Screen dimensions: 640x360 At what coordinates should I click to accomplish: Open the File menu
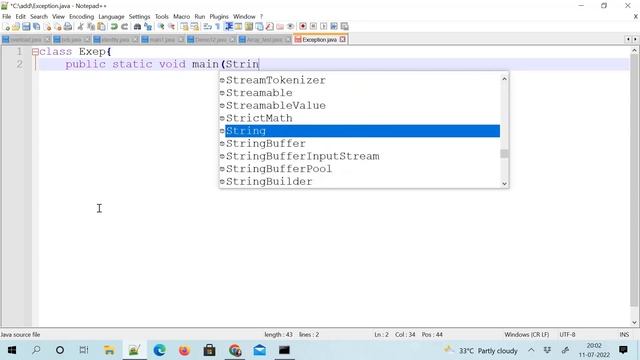(x=7, y=17)
